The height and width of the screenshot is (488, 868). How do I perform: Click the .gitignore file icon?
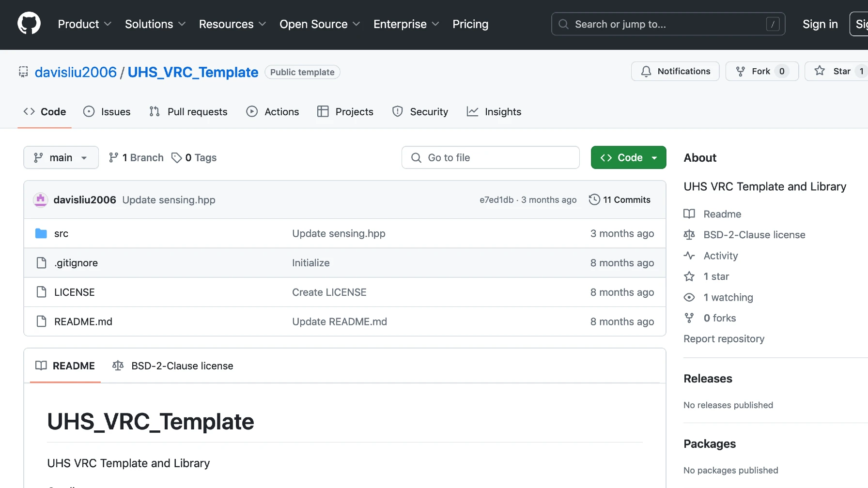click(41, 263)
